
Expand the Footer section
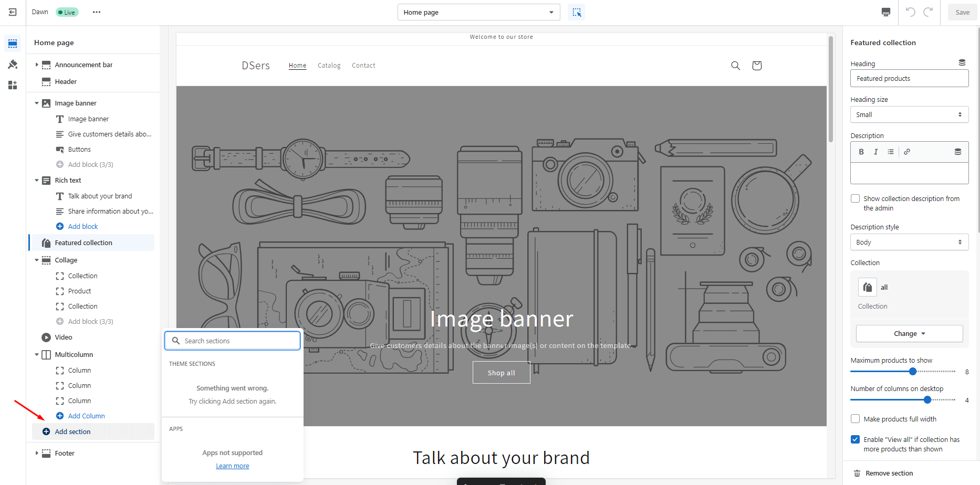37,453
